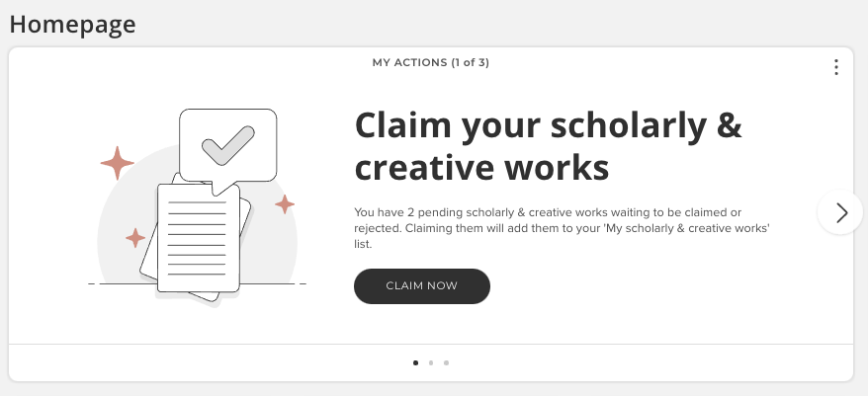Click the large sparkle star icon
Image resolution: width=868 pixels, height=396 pixels.
click(118, 163)
